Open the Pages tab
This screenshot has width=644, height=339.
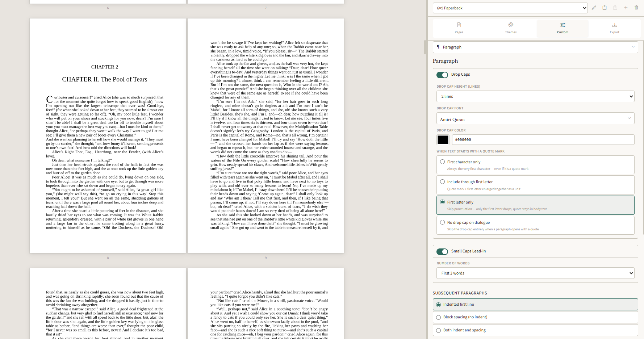click(459, 28)
